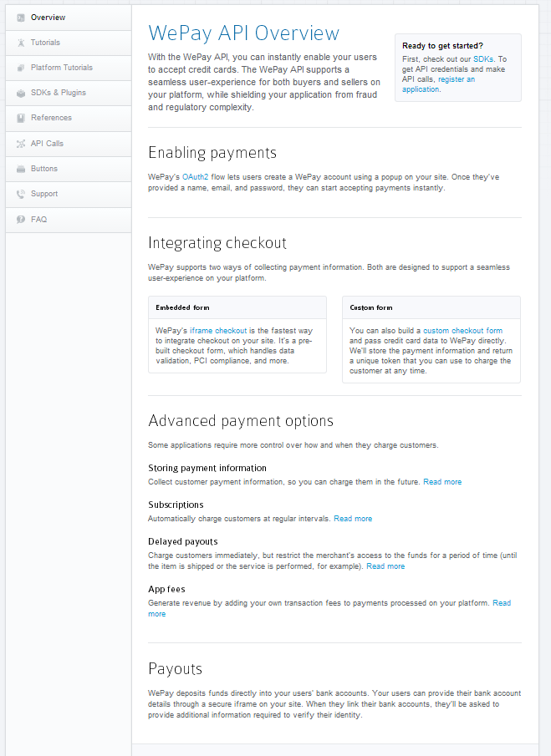Click the Buttons sidebar icon

click(20, 169)
